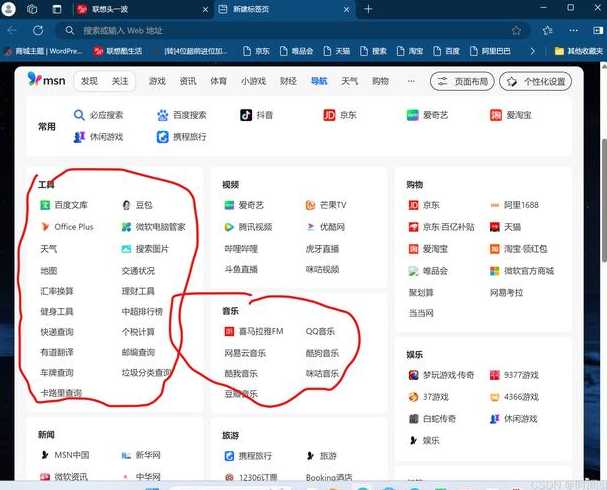Open the 携程旅行 icon in 常用
This screenshot has width=607, height=490.
[163, 137]
